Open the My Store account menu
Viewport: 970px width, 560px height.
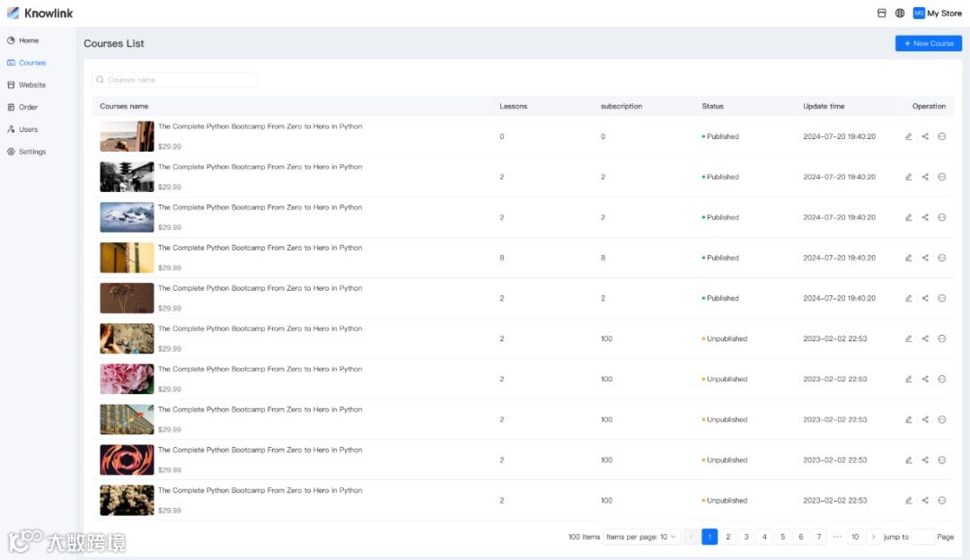tap(938, 13)
